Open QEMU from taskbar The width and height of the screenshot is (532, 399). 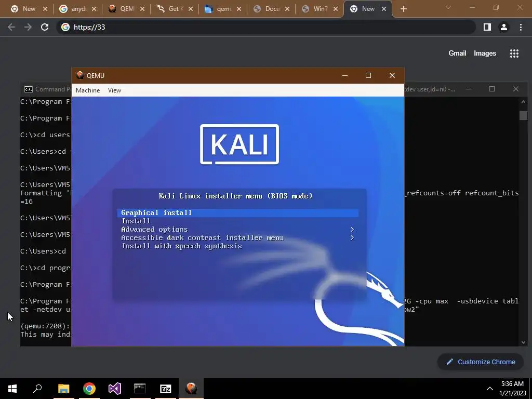[191, 389]
